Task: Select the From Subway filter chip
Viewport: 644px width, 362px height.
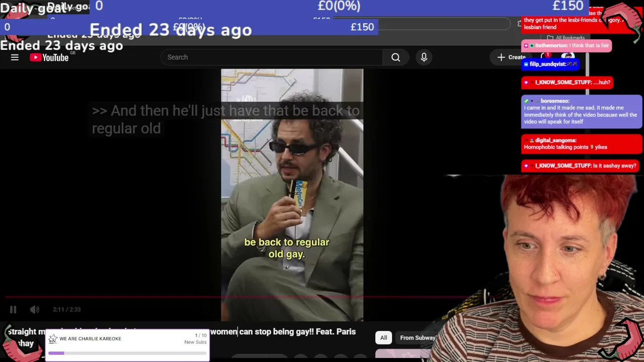Action: coord(418,338)
